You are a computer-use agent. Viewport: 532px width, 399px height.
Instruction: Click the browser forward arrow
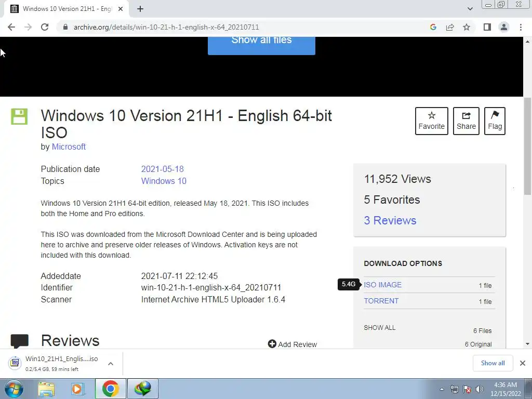(28, 27)
